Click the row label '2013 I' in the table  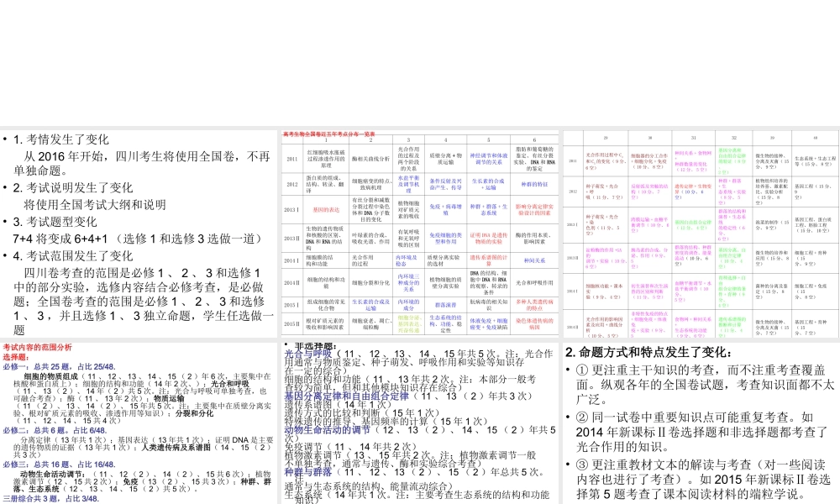292,209
